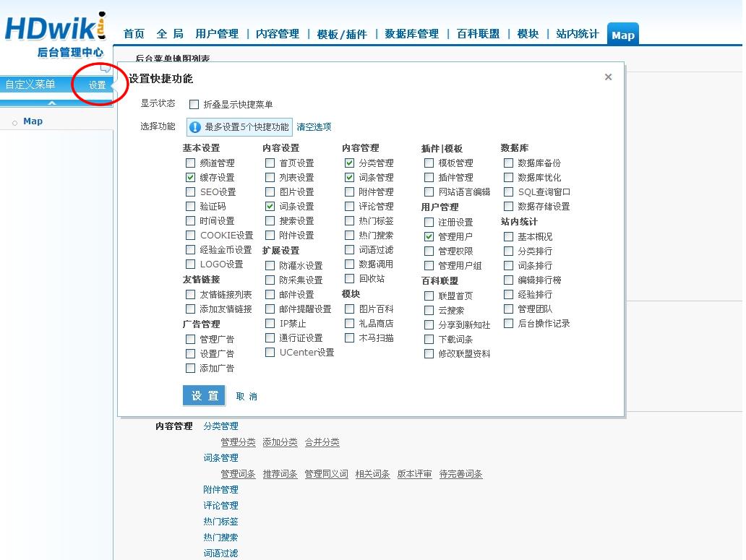Check the 邮件设置 checkbox
Screen dimensions: 746x560
point(270,294)
